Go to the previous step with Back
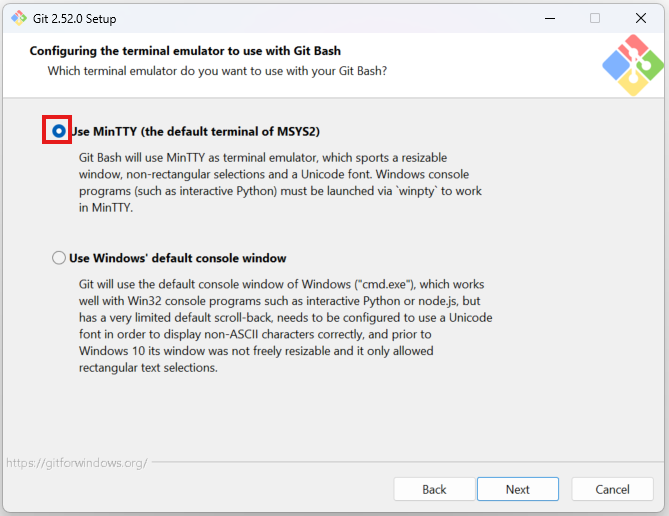The width and height of the screenshot is (669, 516). pyautogui.click(x=434, y=489)
